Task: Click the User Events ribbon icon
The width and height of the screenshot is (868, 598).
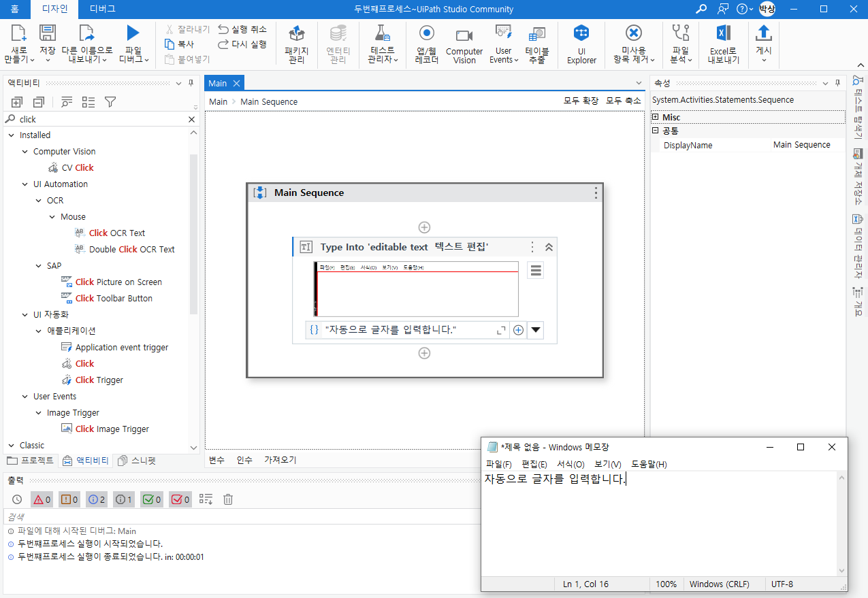Action: click(x=503, y=33)
